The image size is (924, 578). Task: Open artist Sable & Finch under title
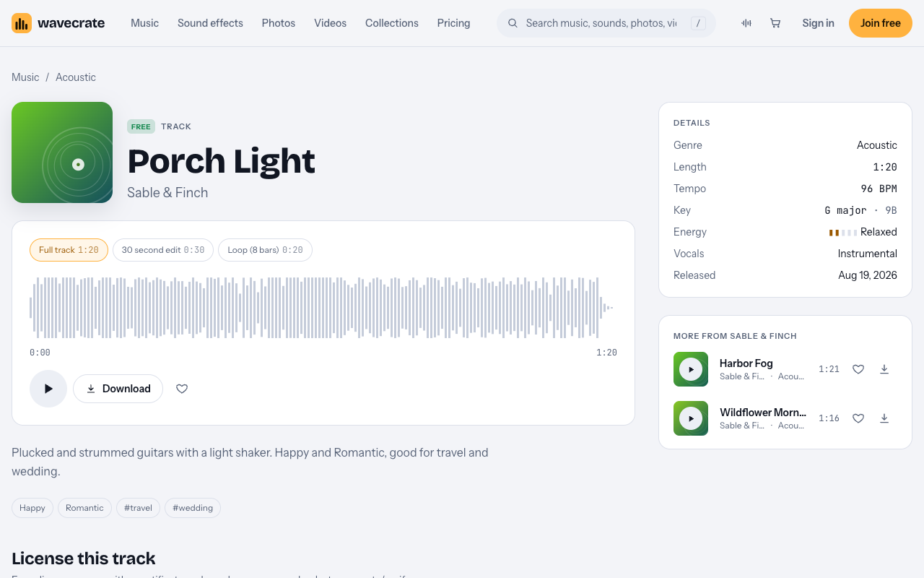(167, 192)
